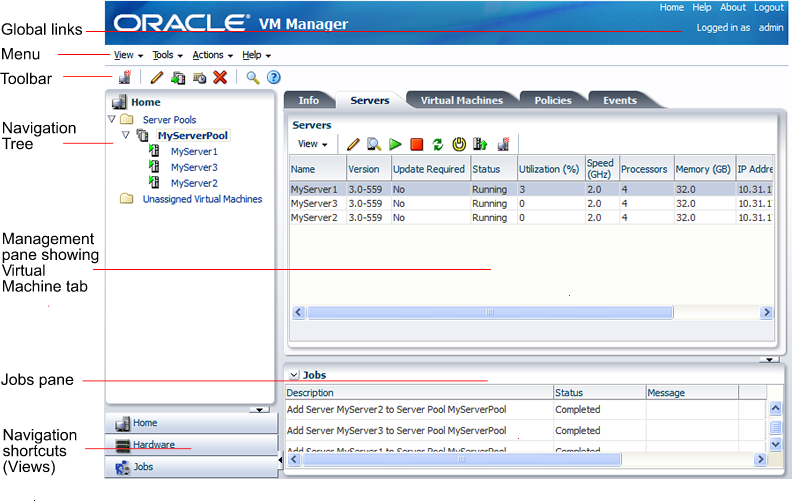The height and width of the screenshot is (501, 792).
Task: Select the MyServer2 row in the Servers table
Action: click(531, 218)
